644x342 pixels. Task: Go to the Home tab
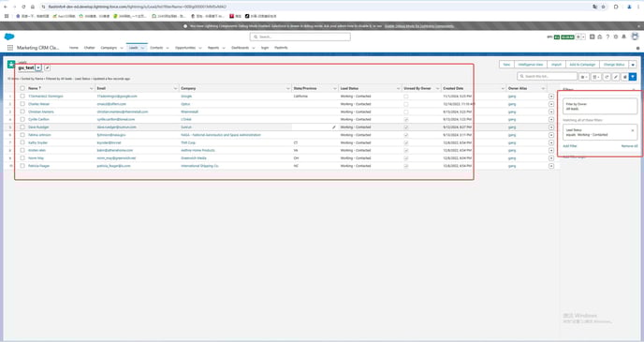coord(74,48)
